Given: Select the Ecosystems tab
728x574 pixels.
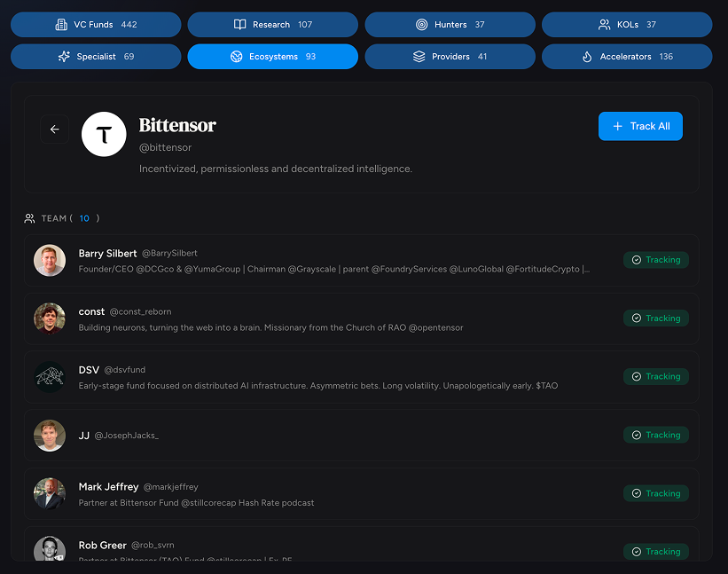Looking at the screenshot, I should tap(272, 57).
